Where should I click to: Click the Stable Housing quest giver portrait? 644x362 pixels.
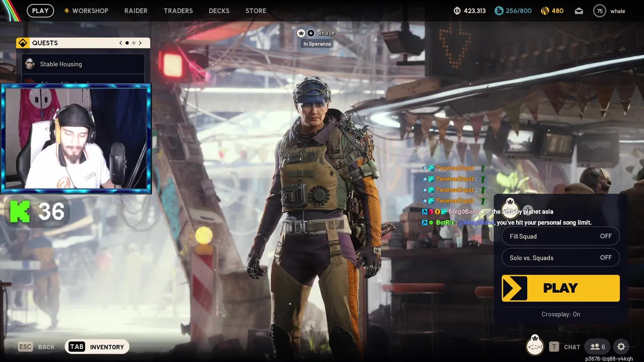pos(30,64)
